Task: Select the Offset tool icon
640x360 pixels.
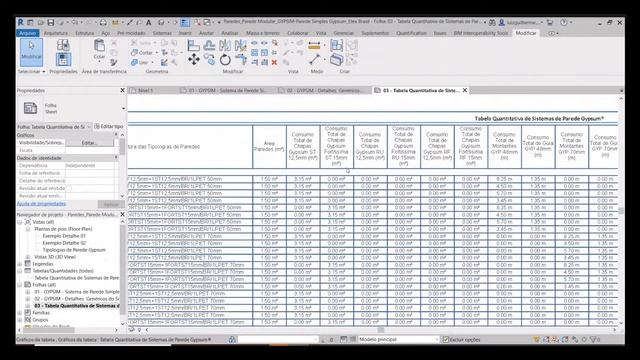Action: [209, 45]
